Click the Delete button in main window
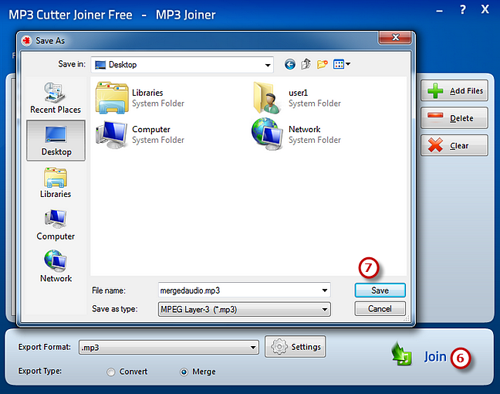The image size is (500, 394). pos(454,118)
